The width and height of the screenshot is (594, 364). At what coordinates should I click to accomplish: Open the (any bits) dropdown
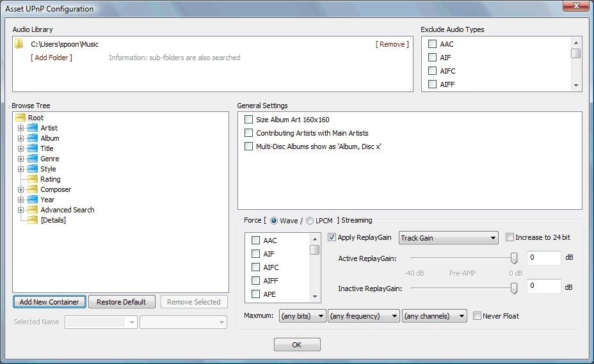(x=302, y=316)
